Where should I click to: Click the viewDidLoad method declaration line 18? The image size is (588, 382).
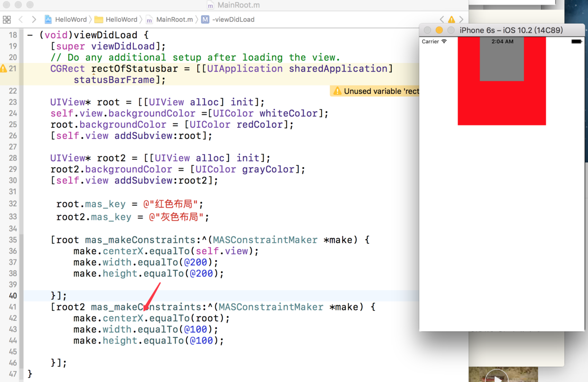pos(88,35)
